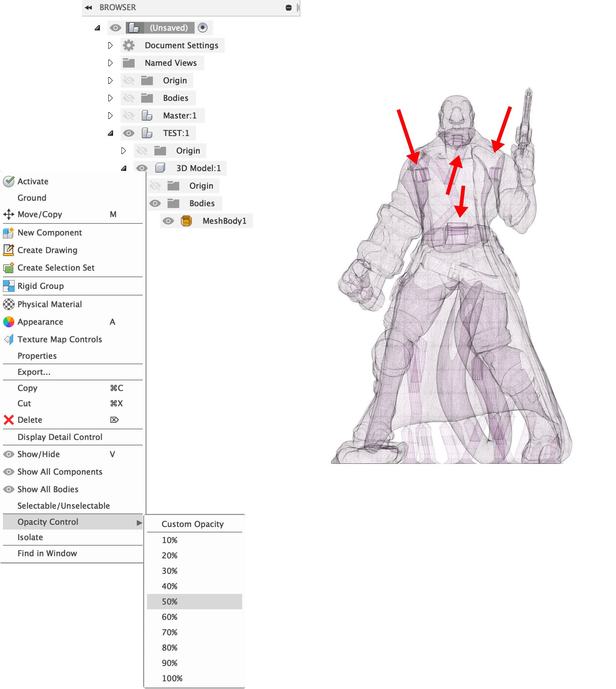The image size is (616, 689).
Task: Open the Opacity Control submenu
Action: point(73,522)
